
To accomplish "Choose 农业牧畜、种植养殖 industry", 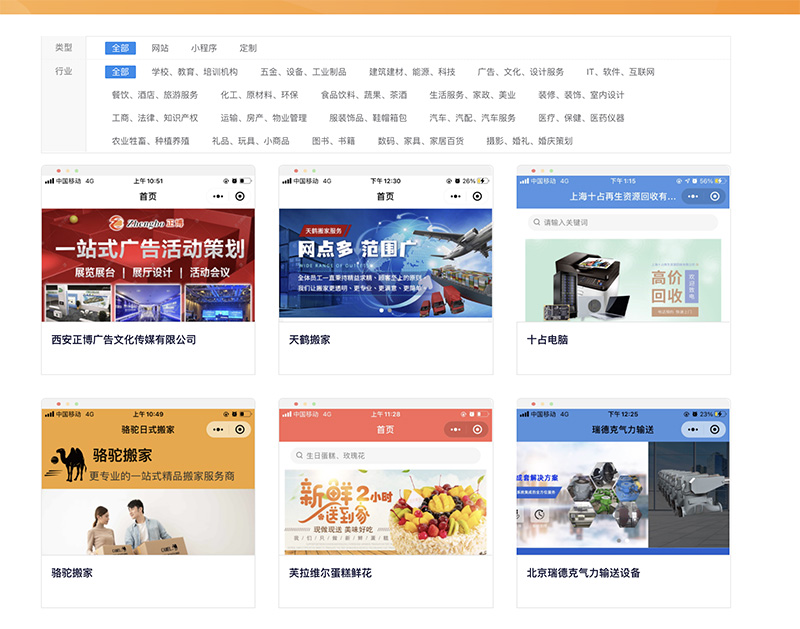I will click(151, 141).
